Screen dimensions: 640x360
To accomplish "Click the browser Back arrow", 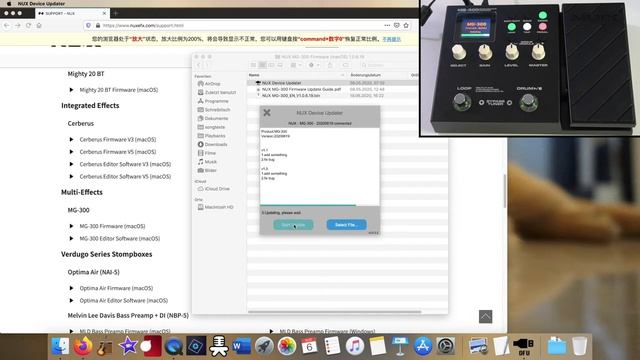I will coord(7,25).
